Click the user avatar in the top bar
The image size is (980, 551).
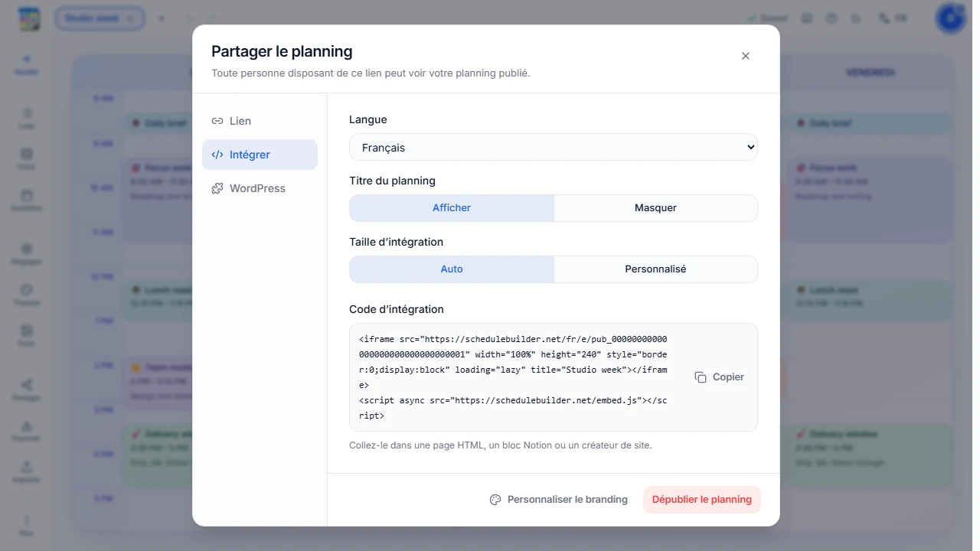(x=950, y=18)
